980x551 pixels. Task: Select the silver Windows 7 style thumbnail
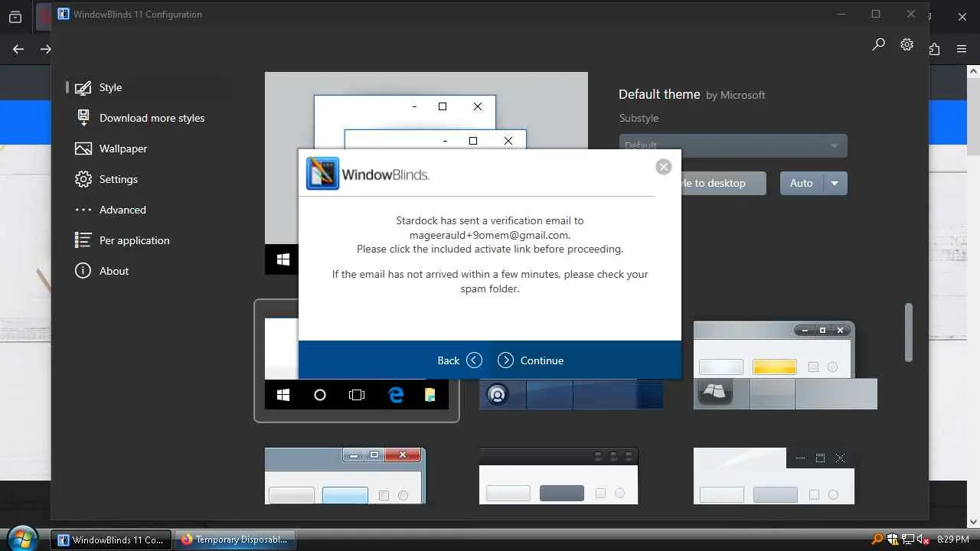point(786,365)
